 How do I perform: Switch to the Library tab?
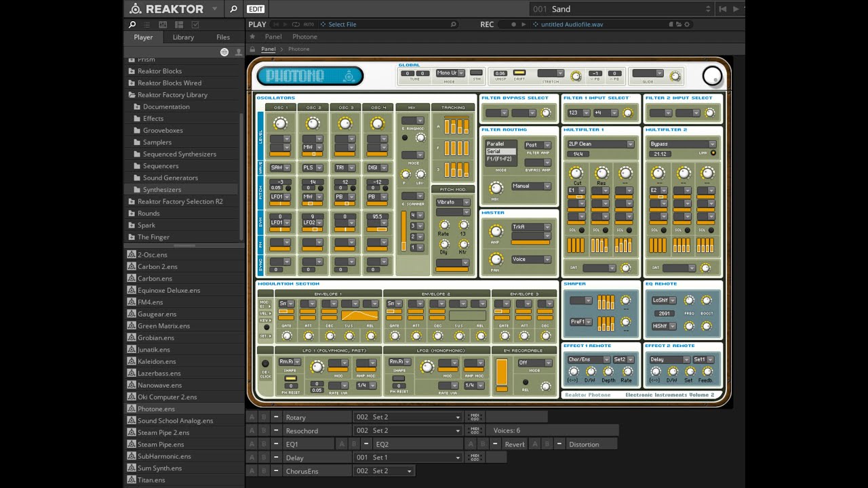click(x=183, y=37)
